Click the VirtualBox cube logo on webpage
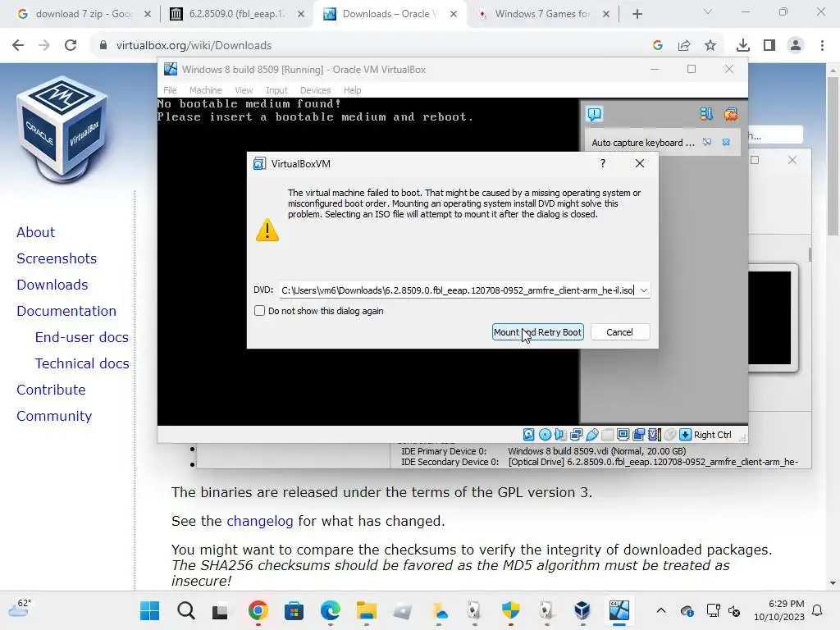Image resolution: width=840 pixels, height=630 pixels. 63,131
